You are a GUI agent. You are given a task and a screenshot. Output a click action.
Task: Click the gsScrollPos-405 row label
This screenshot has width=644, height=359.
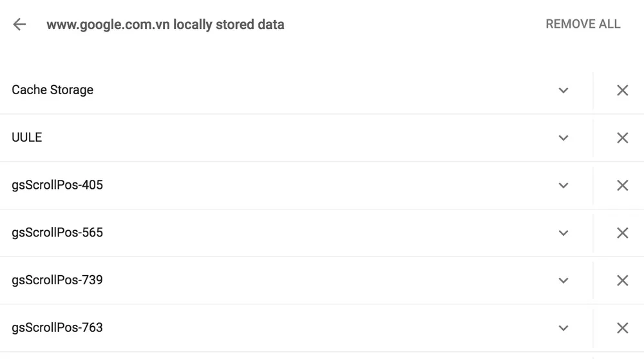click(57, 186)
